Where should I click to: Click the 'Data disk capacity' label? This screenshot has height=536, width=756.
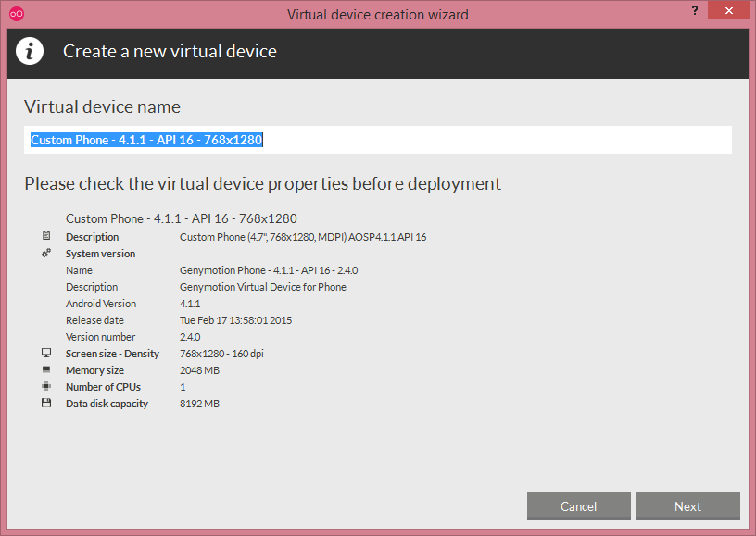(107, 404)
